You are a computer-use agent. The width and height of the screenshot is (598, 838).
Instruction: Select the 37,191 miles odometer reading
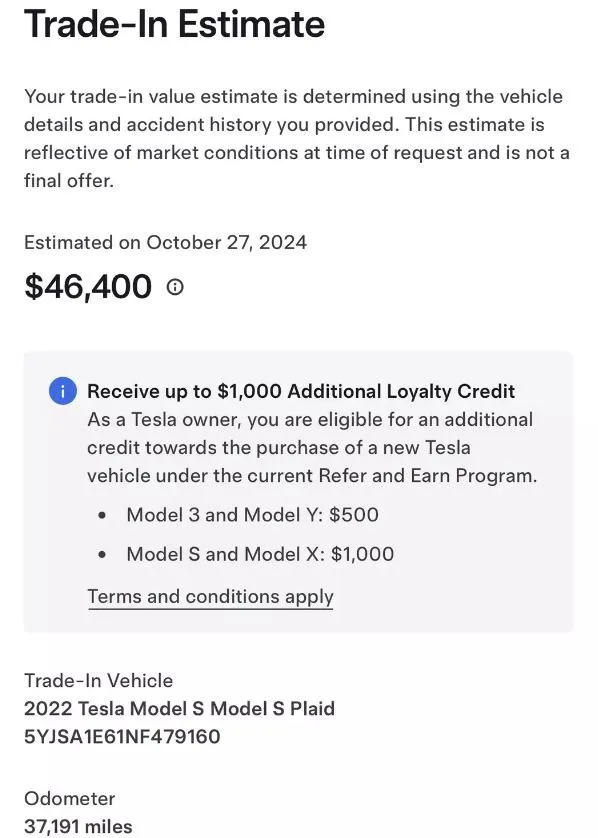coord(78,826)
